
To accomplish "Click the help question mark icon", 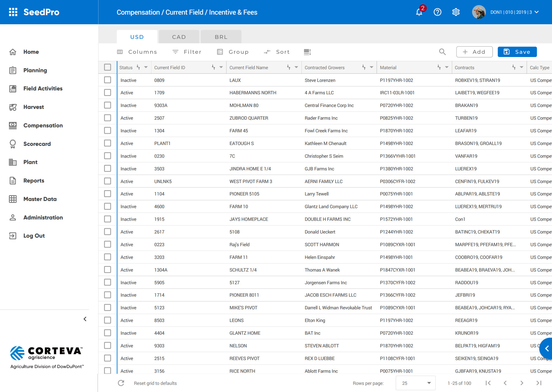I will pyautogui.click(x=437, y=12).
